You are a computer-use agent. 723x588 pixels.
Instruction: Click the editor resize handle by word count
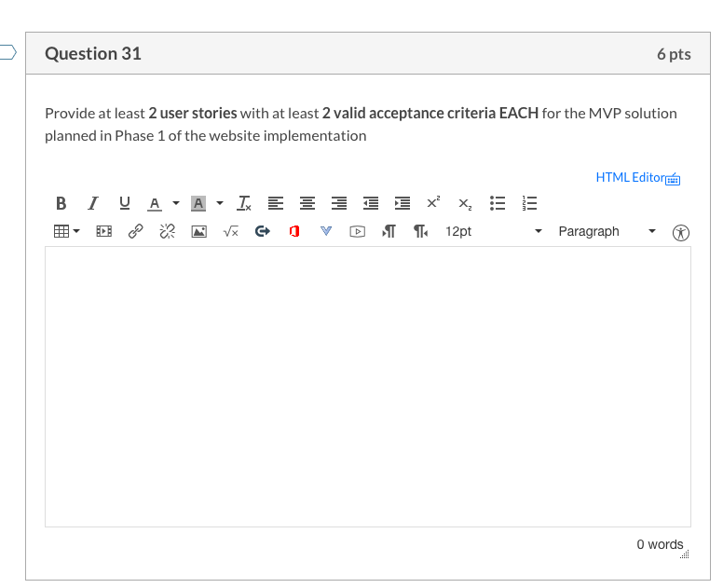[x=685, y=554]
